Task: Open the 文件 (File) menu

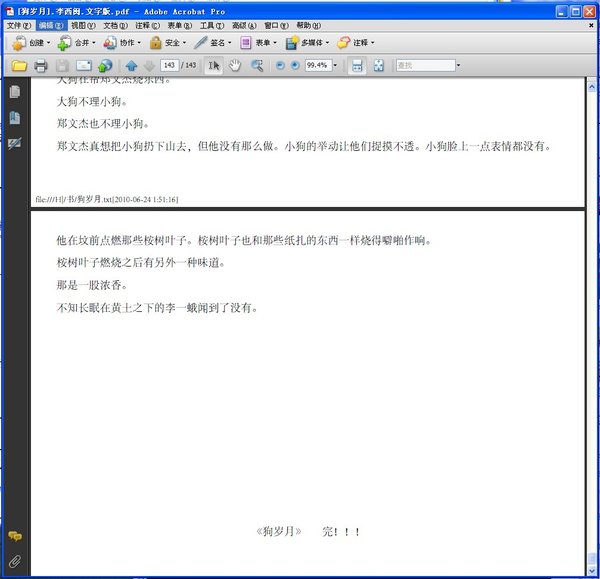Action: pyautogui.click(x=19, y=25)
